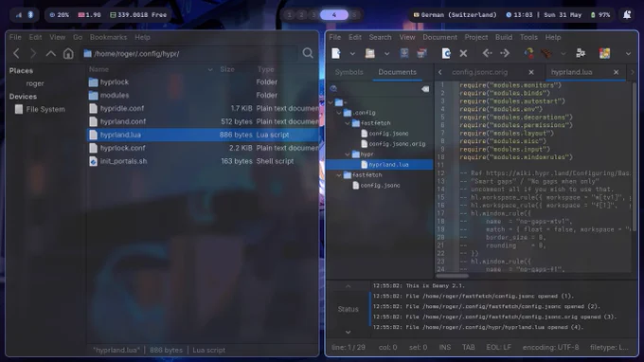Run the file with the gears icon
The width and height of the screenshot is (644, 362).
[581, 53]
